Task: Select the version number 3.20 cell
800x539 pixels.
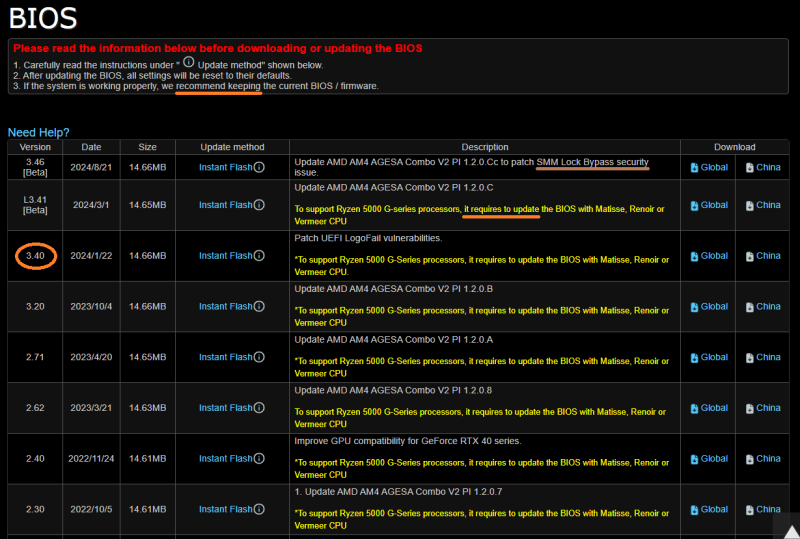Action: pos(35,306)
